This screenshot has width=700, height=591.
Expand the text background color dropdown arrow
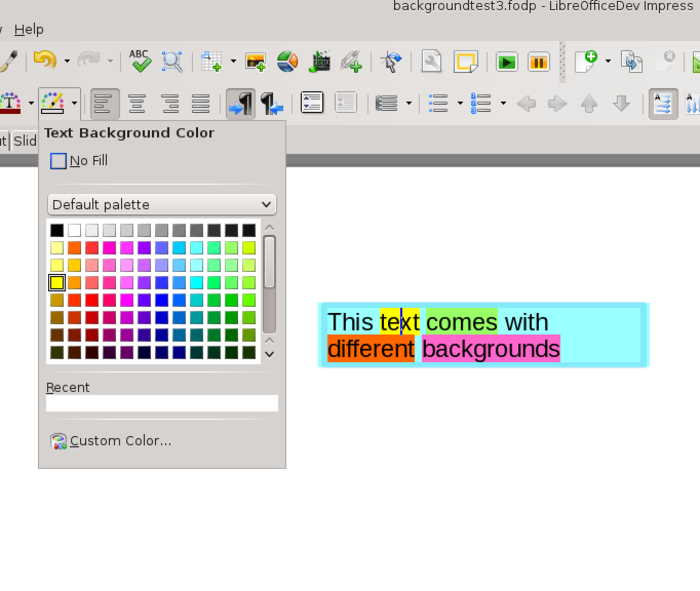point(75,103)
